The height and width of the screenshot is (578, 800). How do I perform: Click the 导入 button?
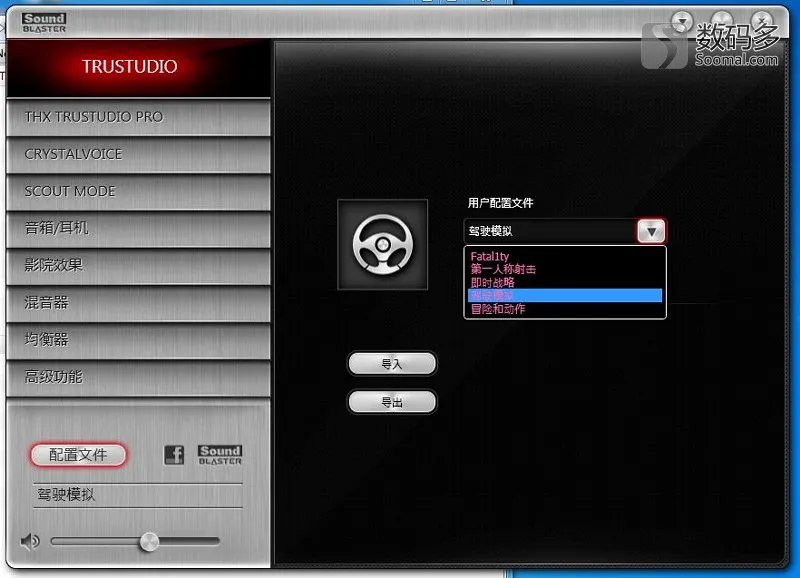click(392, 364)
